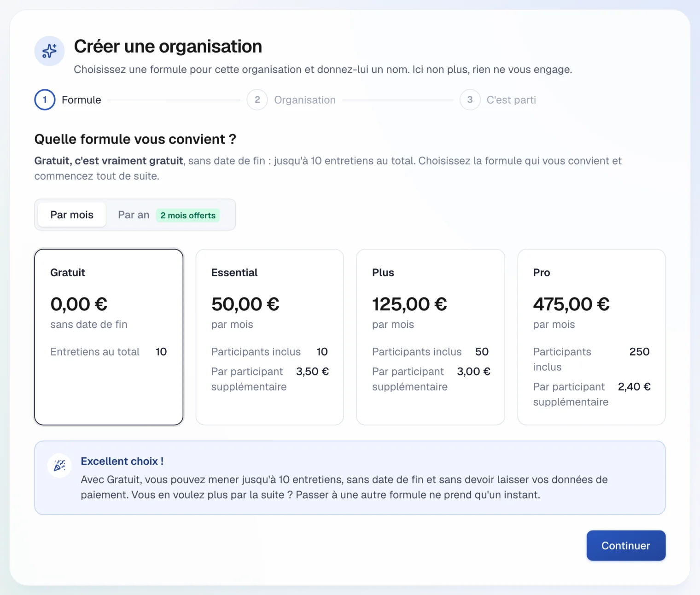Click the Continuer button
This screenshot has height=595, width=700.
pos(626,546)
